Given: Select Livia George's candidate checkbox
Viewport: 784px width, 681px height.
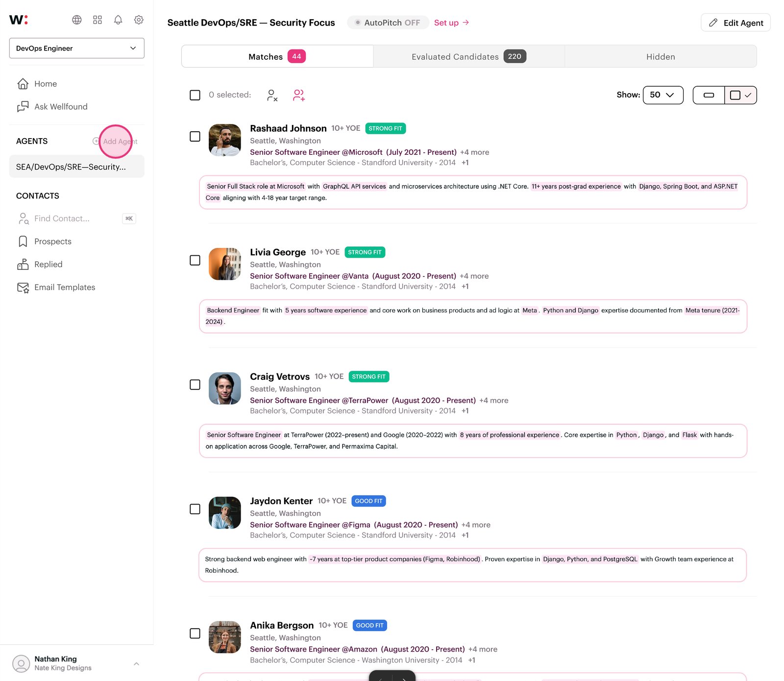Looking at the screenshot, I should 195,260.
